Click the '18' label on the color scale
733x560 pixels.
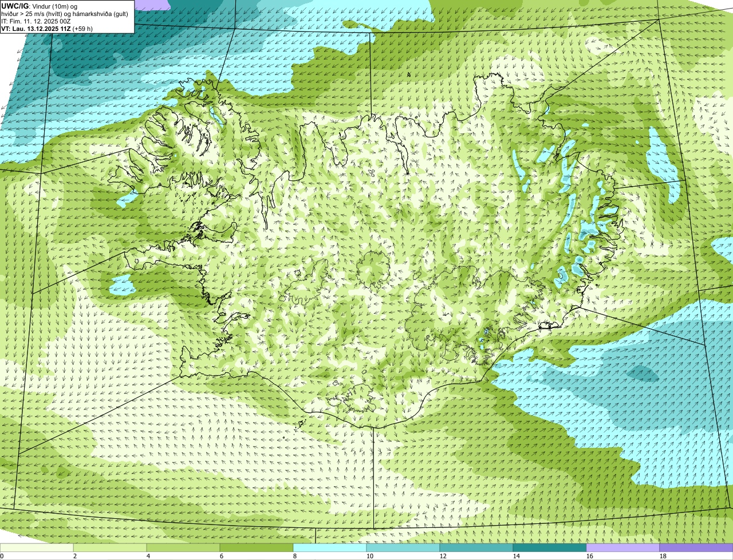663,556
